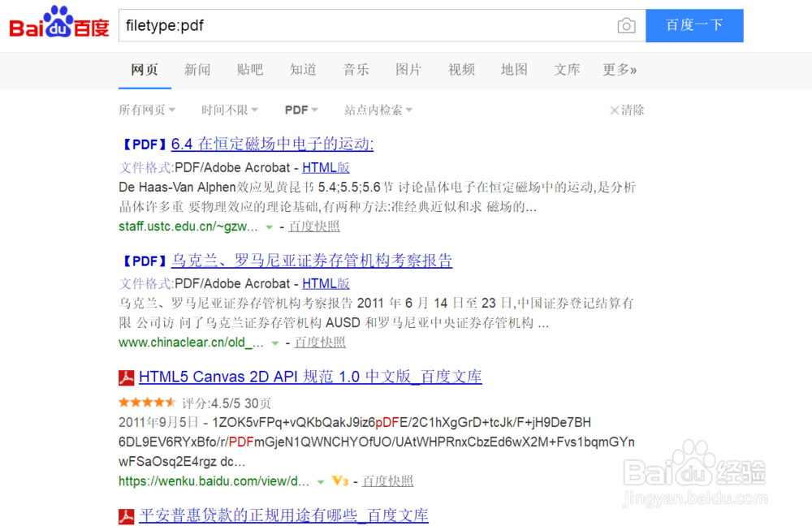Open result 乌克兰、罗马尼亚证券存管机构考察报告
This screenshot has width=812, height=526.
[x=312, y=261]
